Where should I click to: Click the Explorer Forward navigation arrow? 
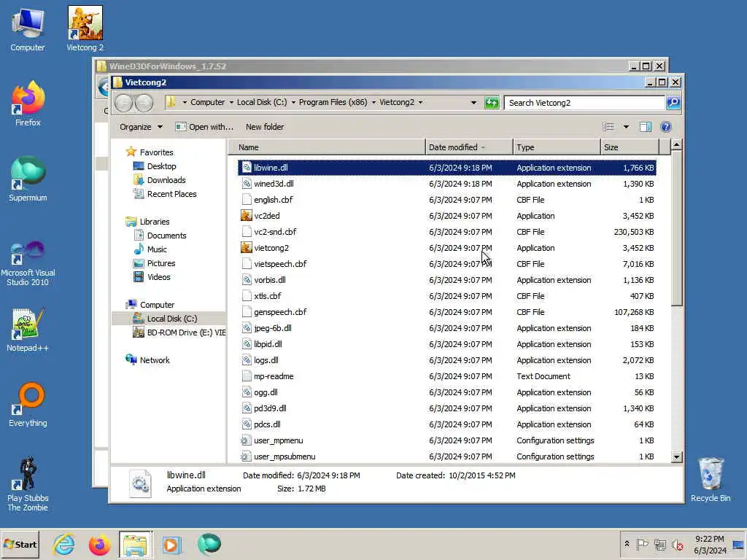pos(144,103)
